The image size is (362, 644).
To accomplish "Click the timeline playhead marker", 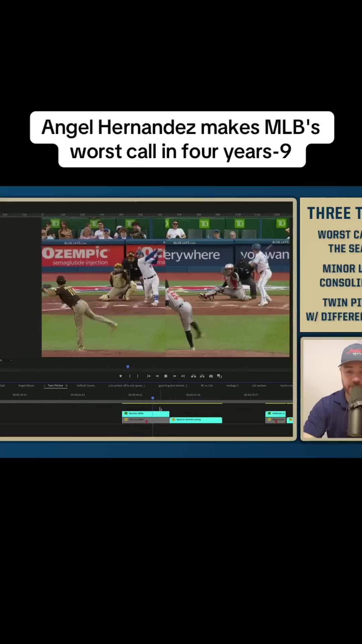I will [x=153, y=398].
